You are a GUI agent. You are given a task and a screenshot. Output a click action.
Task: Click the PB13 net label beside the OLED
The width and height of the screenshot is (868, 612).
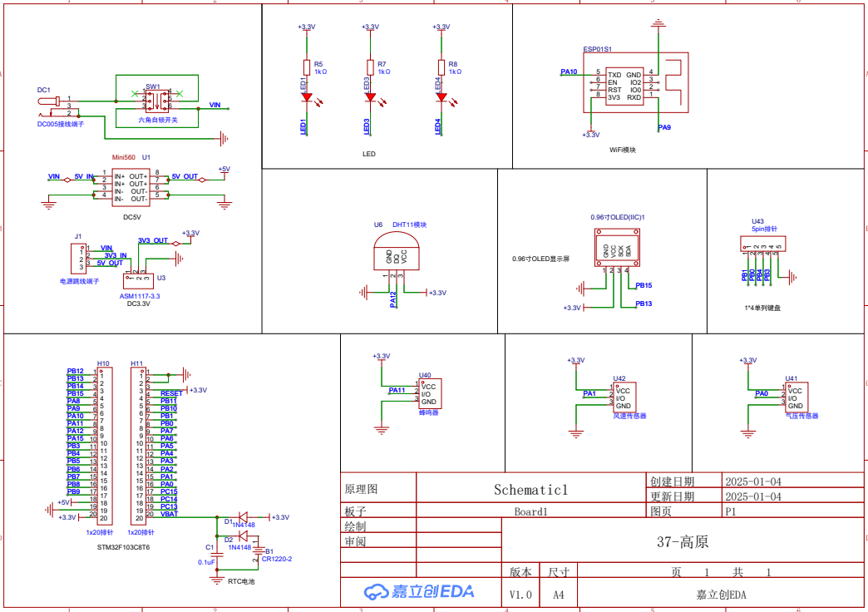[644, 304]
